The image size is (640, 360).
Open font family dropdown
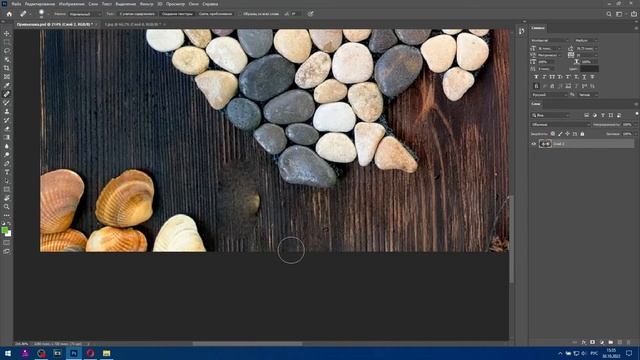point(549,41)
